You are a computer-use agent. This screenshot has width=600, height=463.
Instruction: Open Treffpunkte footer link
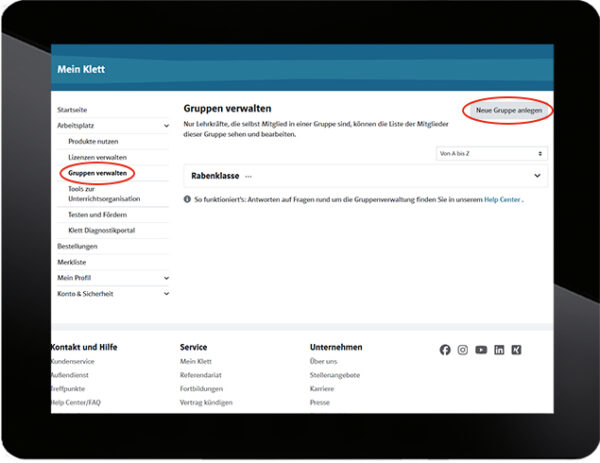pos(68,389)
